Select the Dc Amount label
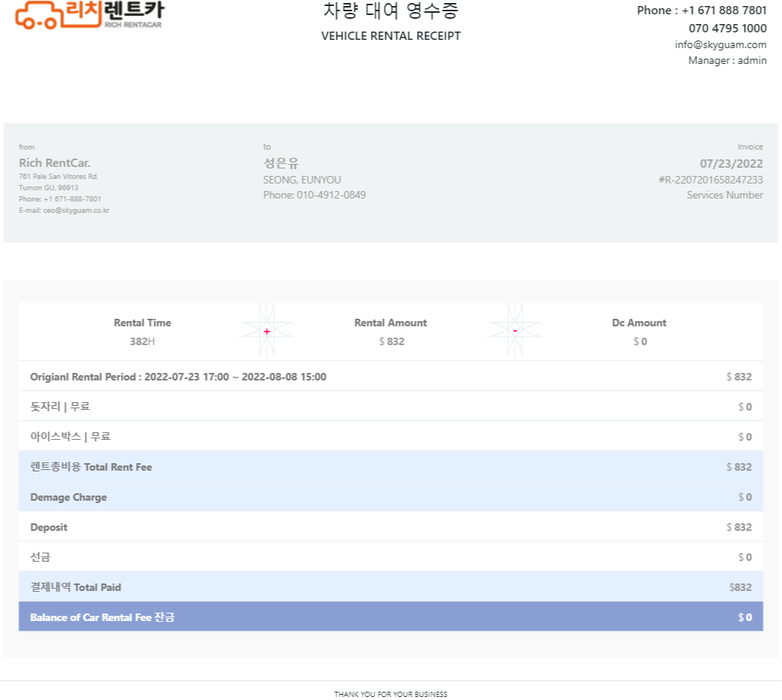This screenshot has height=700, width=782. pos(639,323)
